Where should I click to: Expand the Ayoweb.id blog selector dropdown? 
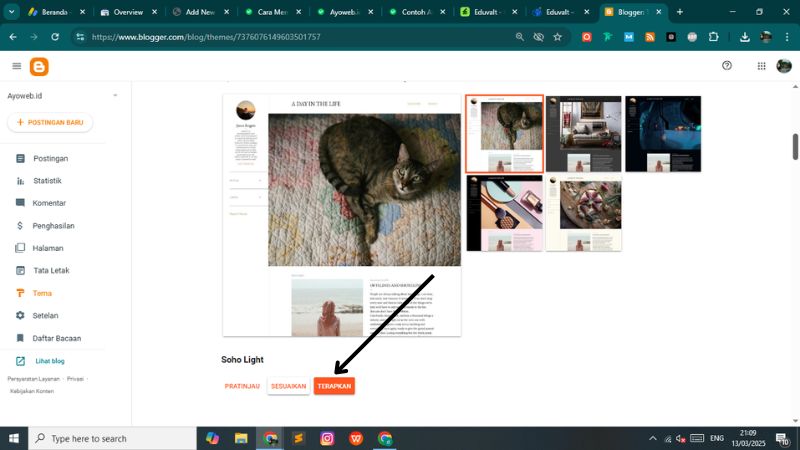(x=115, y=95)
